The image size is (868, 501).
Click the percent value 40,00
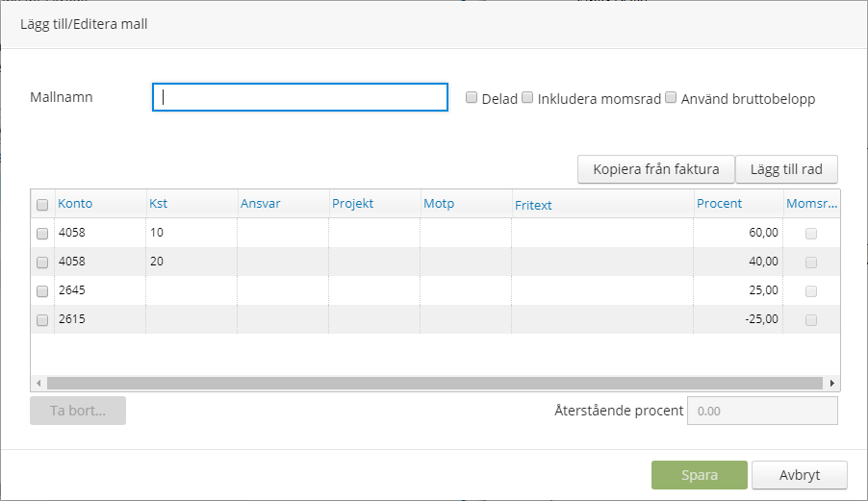(763, 262)
